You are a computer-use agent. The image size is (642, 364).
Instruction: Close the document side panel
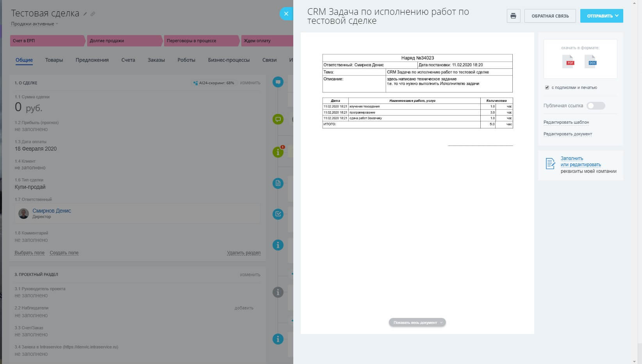(x=286, y=14)
